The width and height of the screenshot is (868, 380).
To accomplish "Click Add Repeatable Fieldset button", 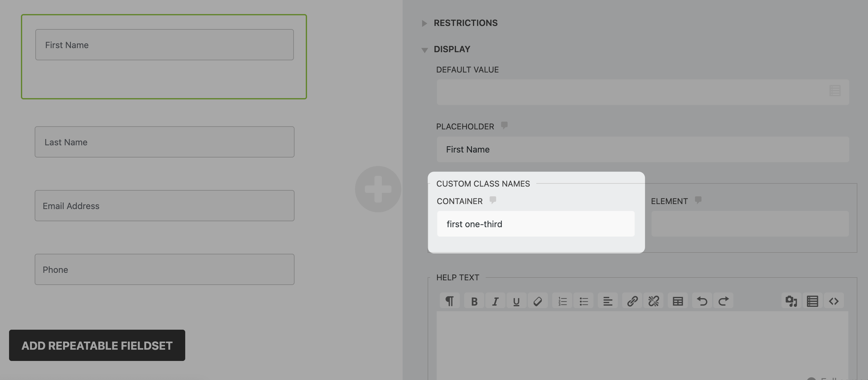I will 97,345.
